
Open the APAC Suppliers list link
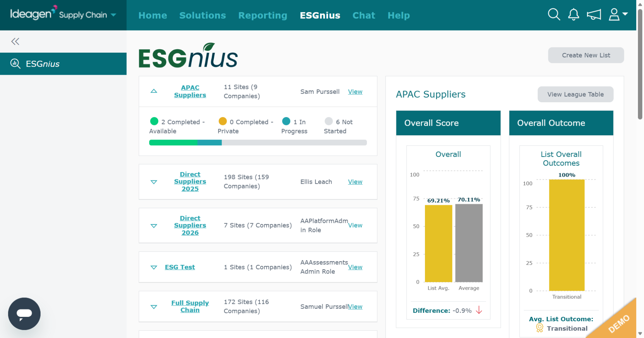[190, 91]
